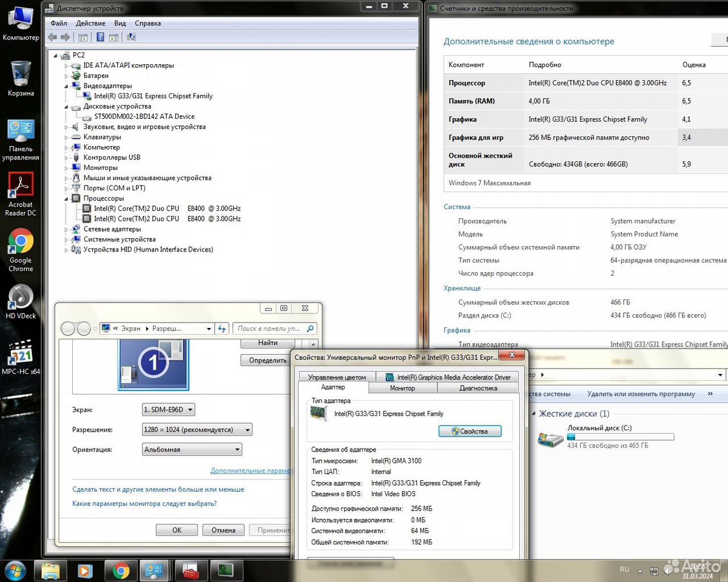Screen dimensions: 728x582
Task: Click the magnifier icon in the panel search box
Action: tap(310, 329)
